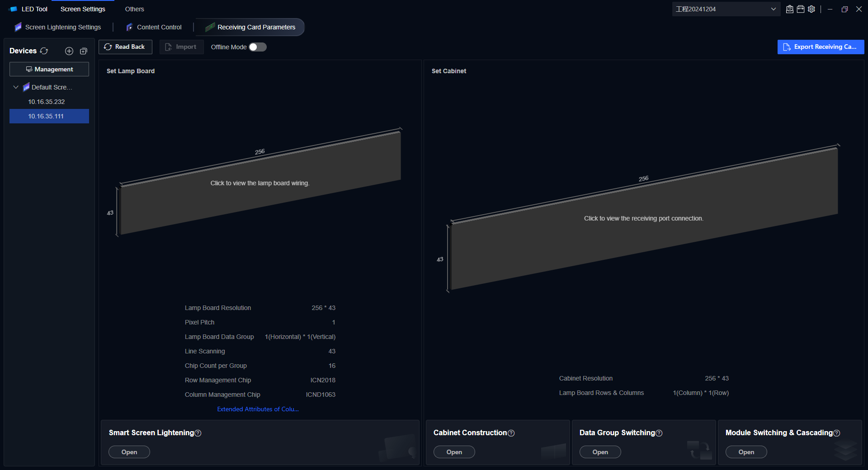Click the add device plus icon
This screenshot has height=470, width=868.
click(69, 51)
